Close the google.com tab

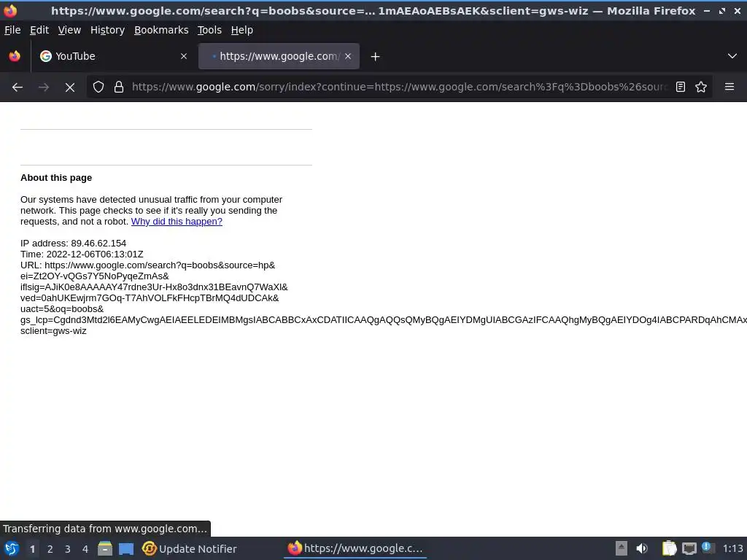point(348,56)
